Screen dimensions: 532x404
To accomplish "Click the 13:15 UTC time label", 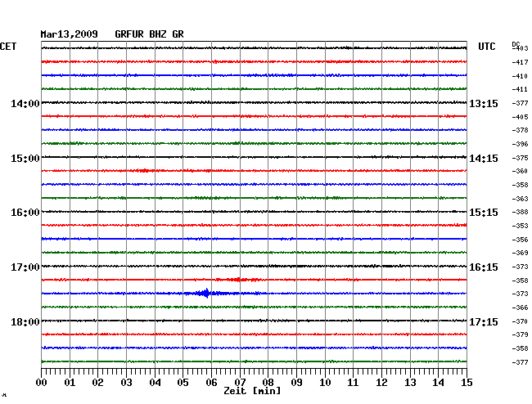I will (x=484, y=103).
